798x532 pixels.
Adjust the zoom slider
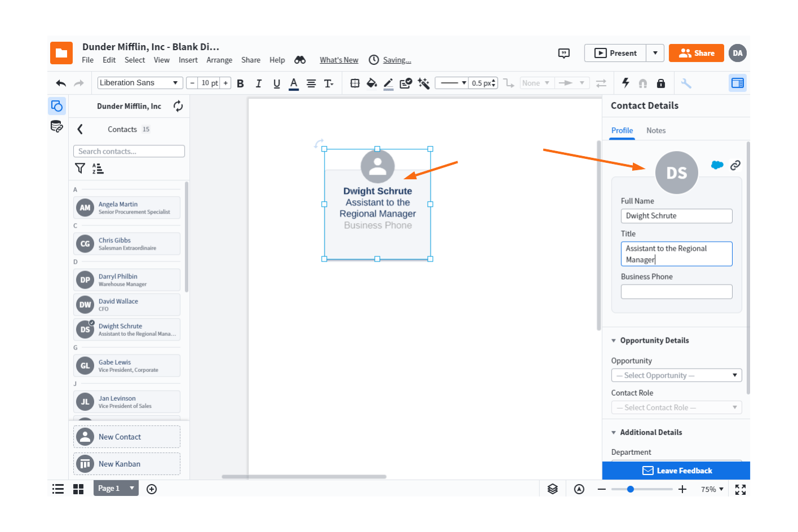[629, 489]
